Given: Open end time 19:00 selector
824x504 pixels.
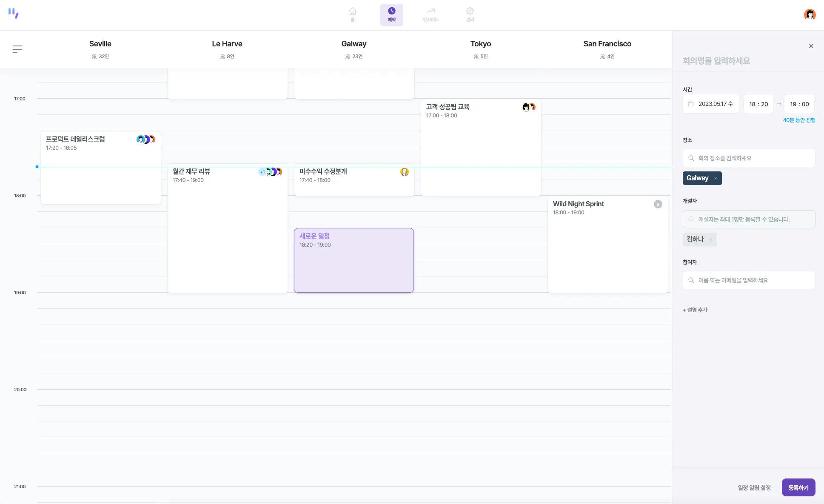Looking at the screenshot, I should [799, 104].
